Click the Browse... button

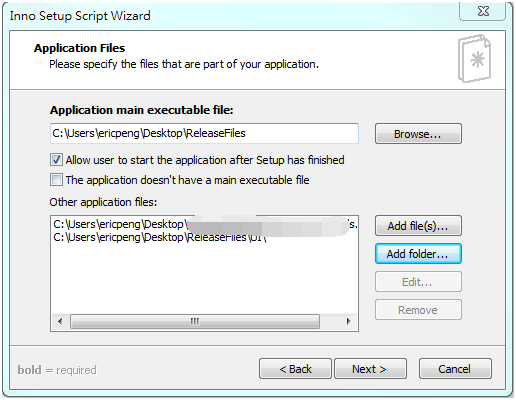(418, 134)
